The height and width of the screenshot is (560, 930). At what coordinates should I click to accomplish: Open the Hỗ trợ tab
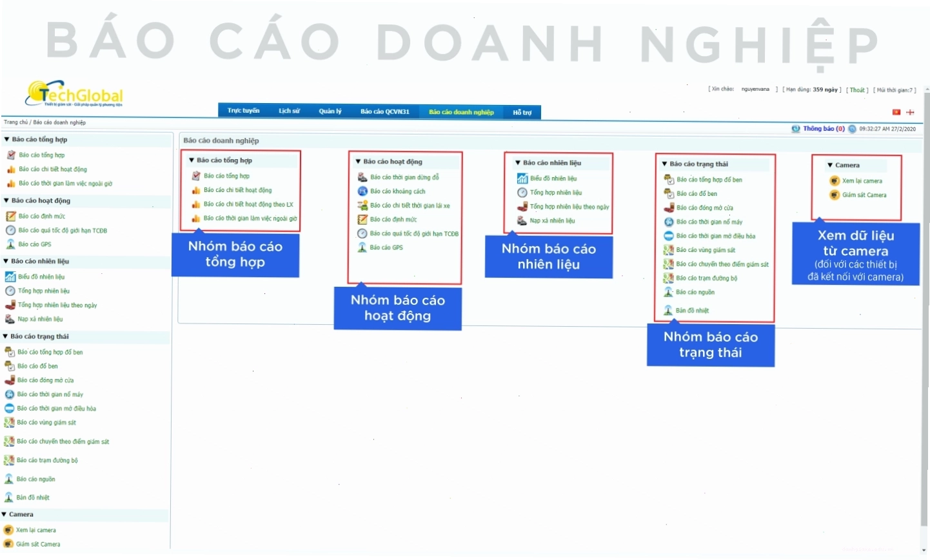522,113
